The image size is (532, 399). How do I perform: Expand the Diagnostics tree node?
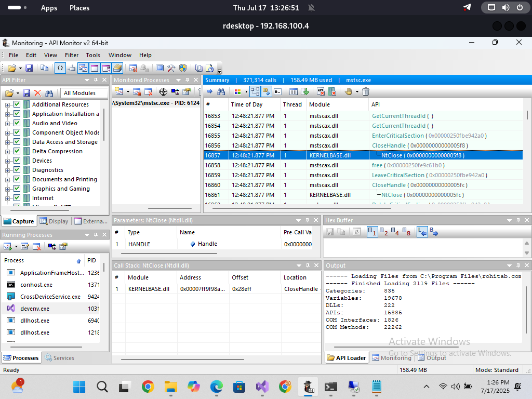point(8,170)
